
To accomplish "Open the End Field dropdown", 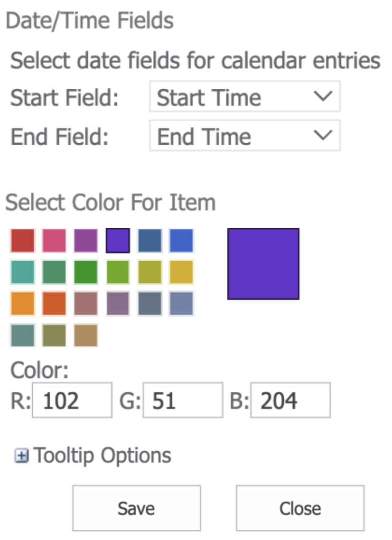I will tap(244, 136).
